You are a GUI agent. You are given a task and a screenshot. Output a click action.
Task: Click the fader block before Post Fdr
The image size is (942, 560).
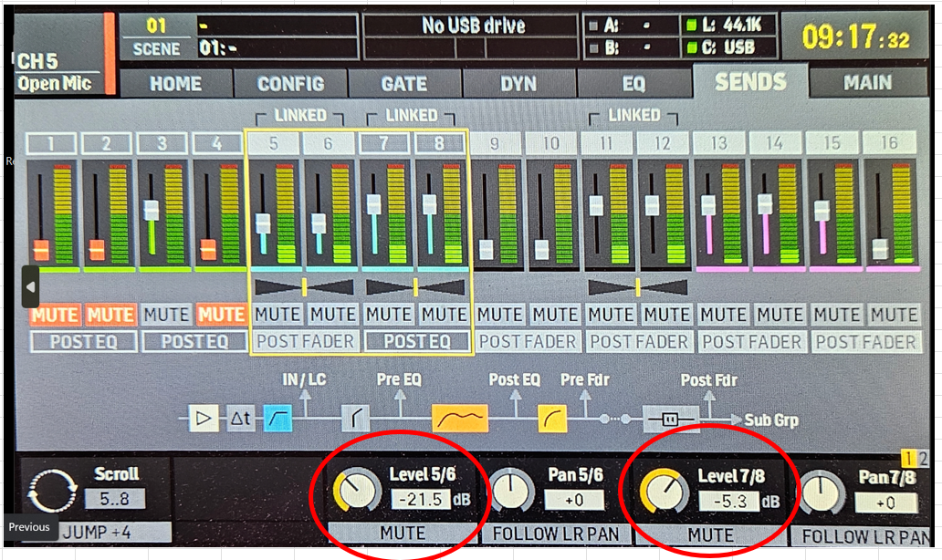point(671,419)
